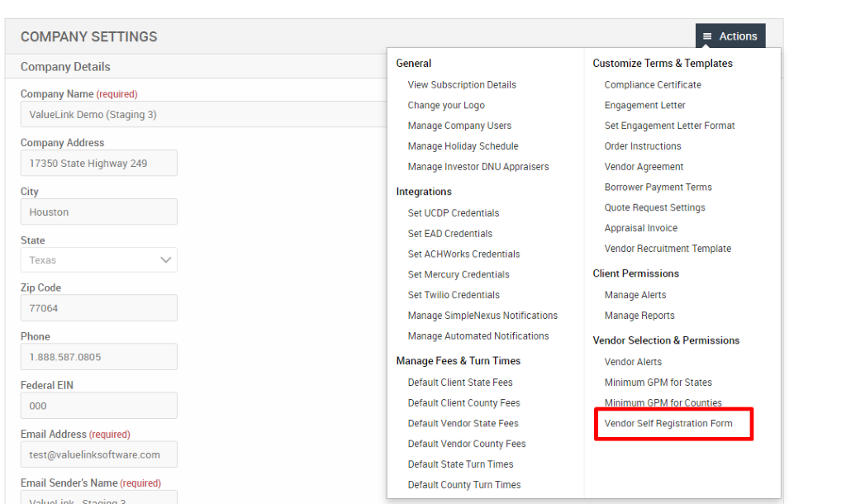Open Manage Company Users

tap(459, 125)
